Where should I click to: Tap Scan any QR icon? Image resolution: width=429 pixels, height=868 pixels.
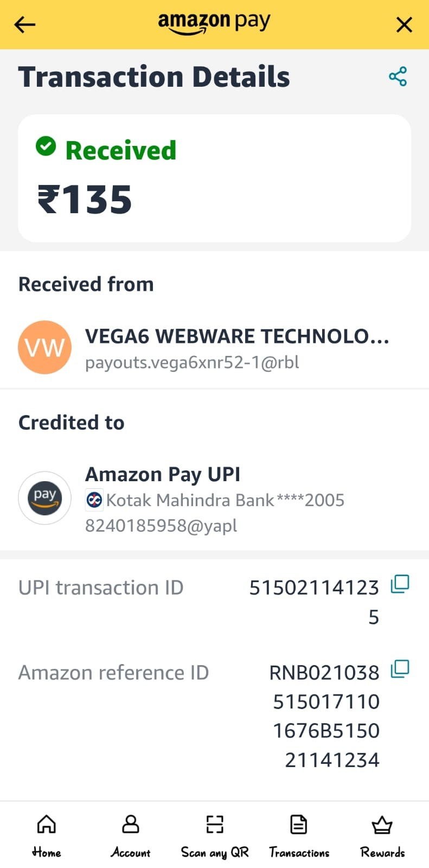[215, 837]
